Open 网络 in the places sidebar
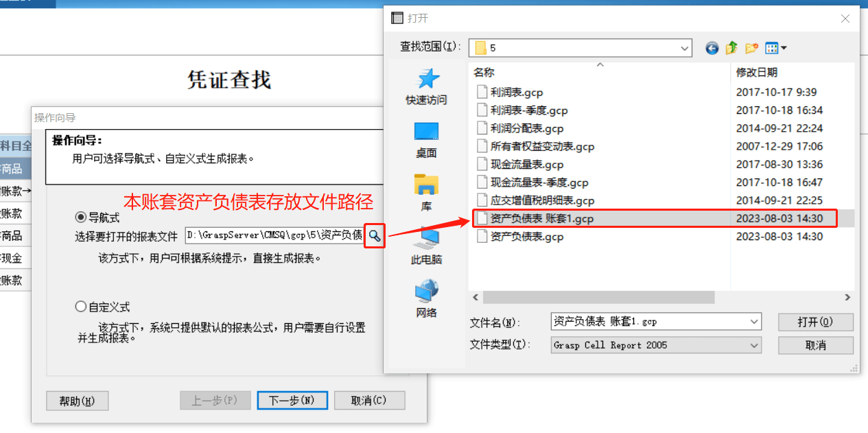Screen dimensions: 868x433 pos(426,299)
